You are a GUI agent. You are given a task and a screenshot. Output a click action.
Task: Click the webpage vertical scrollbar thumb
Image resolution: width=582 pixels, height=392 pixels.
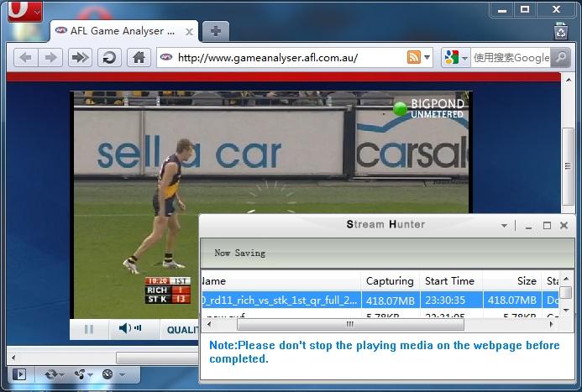coord(568,166)
